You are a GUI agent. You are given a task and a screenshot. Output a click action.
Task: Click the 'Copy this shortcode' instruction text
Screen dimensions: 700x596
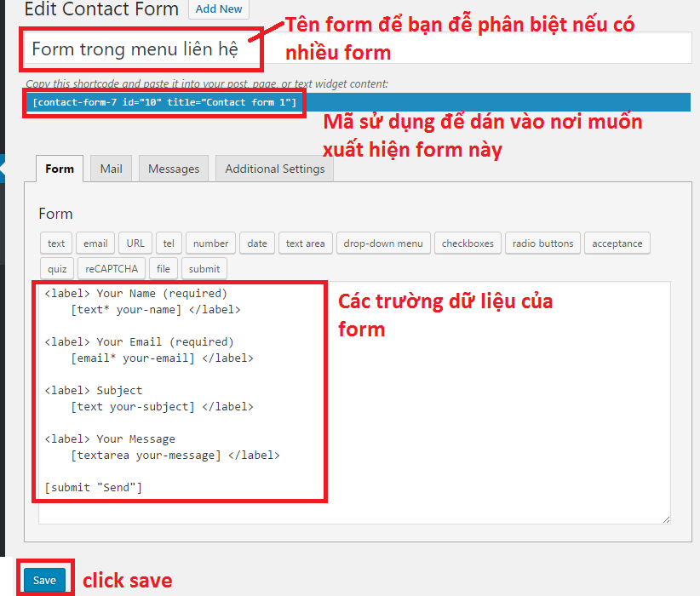point(207,84)
